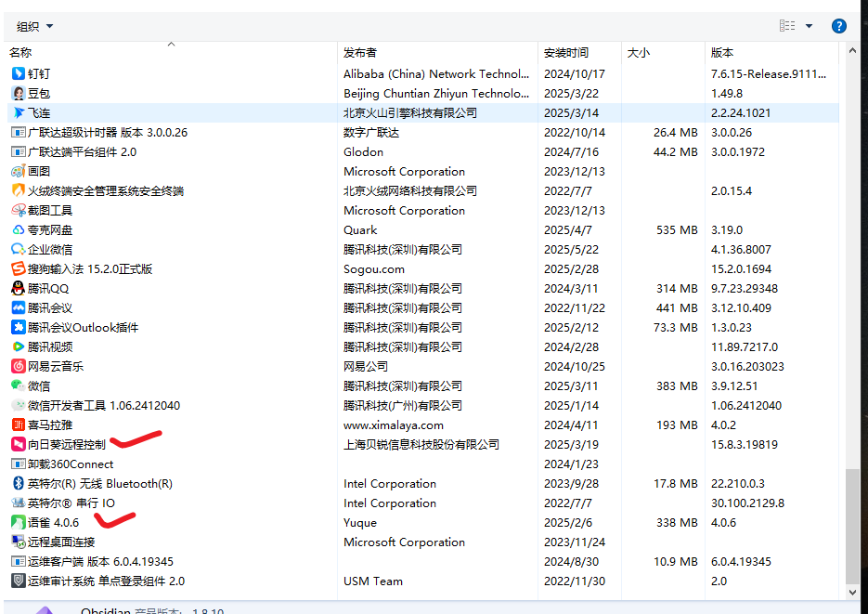Click the 腾讯会议 app icon

tap(19, 307)
